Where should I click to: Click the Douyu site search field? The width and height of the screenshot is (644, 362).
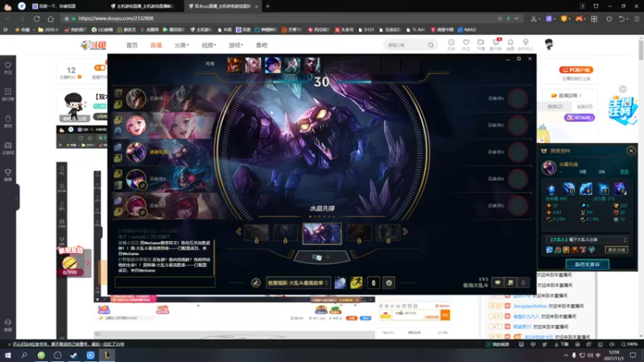pyautogui.click(x=406, y=45)
